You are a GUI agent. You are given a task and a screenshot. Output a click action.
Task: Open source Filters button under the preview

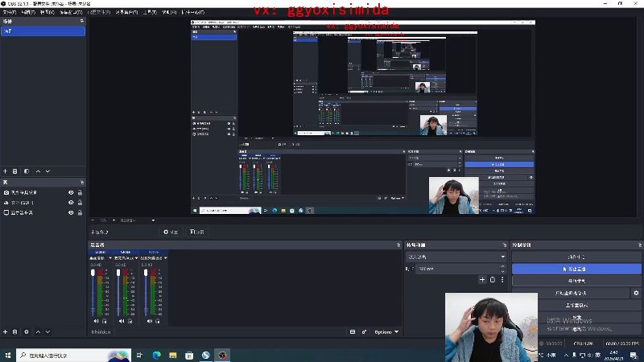click(x=197, y=232)
